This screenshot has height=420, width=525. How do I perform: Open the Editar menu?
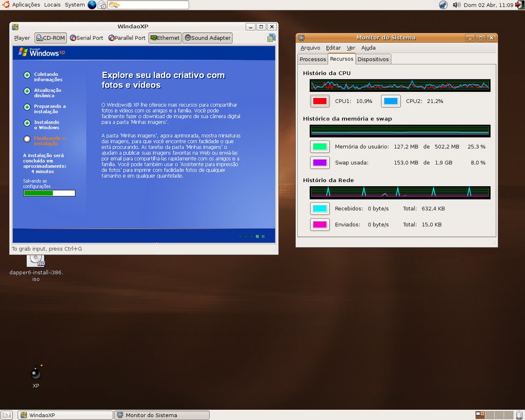(333, 48)
